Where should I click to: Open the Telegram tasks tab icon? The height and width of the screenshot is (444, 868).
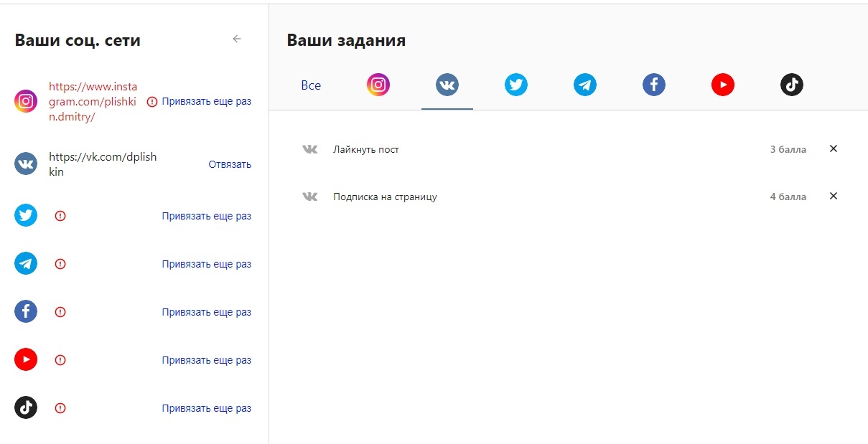[585, 85]
